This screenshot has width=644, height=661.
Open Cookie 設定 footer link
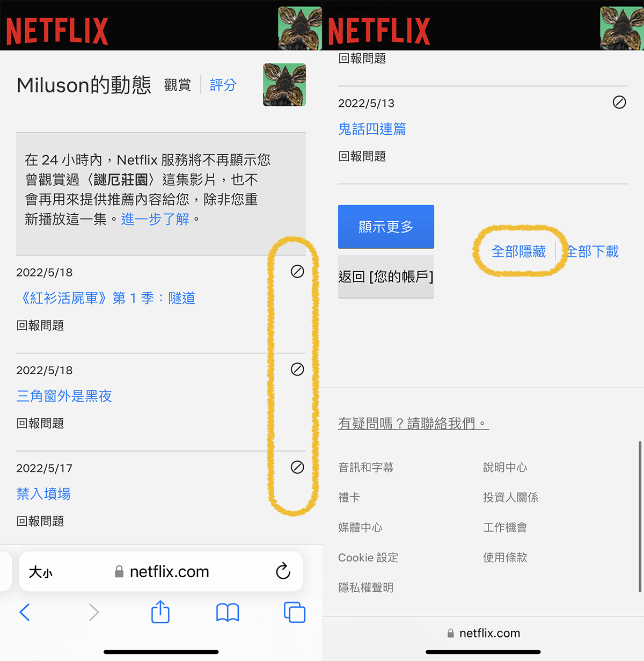click(x=368, y=557)
